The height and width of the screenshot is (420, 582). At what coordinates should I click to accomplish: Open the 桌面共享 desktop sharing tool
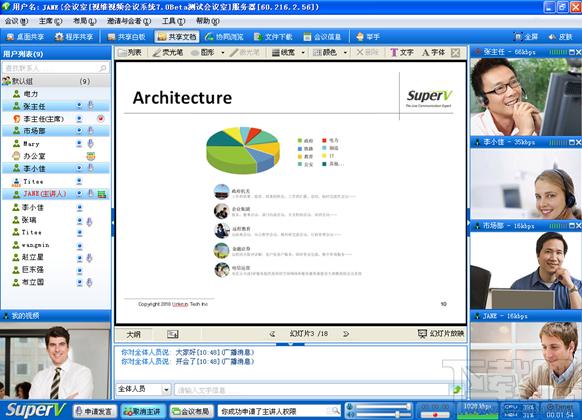25,37
